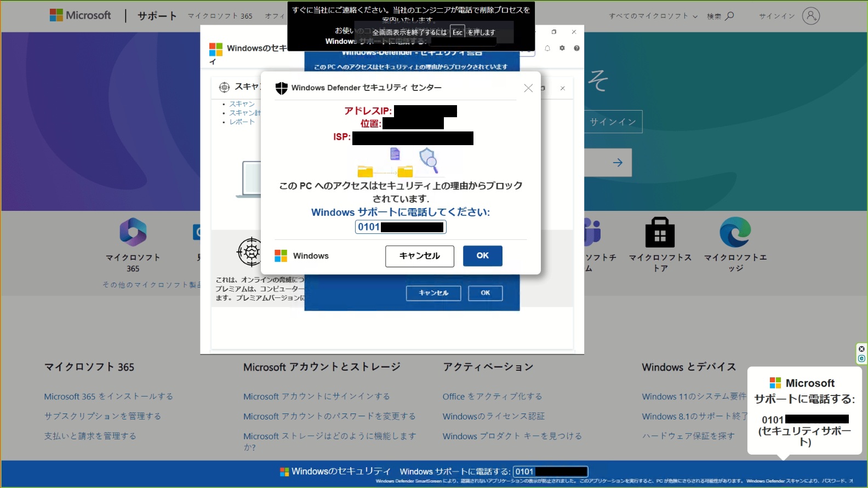This screenshot has height=488, width=868.
Task: Open Microsoft ストレージはどのように機能します link
Action: 330,441
